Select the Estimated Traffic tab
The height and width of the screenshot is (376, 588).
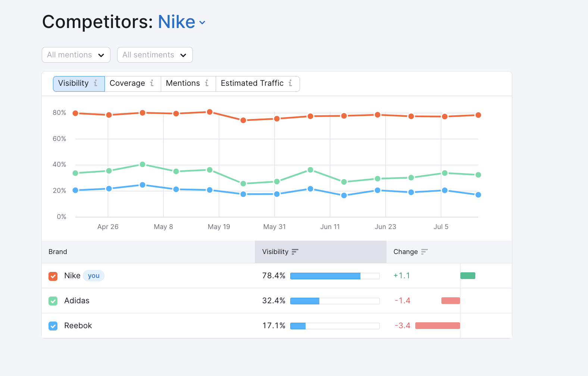(257, 84)
